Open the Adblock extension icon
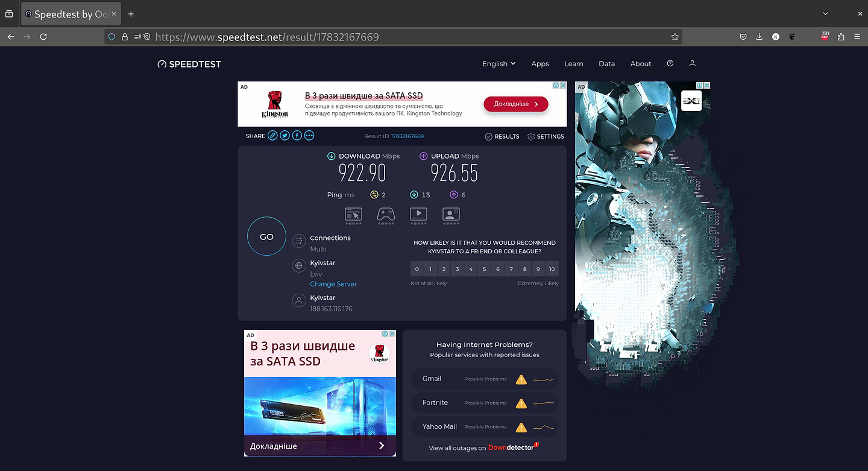The image size is (868, 471). point(825,36)
